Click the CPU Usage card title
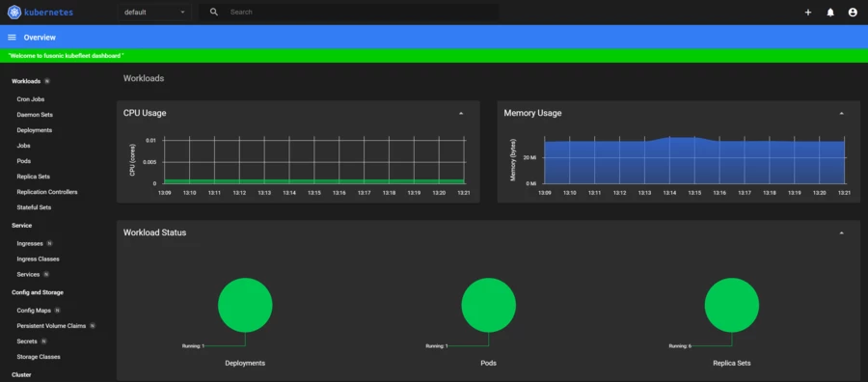 coord(145,113)
